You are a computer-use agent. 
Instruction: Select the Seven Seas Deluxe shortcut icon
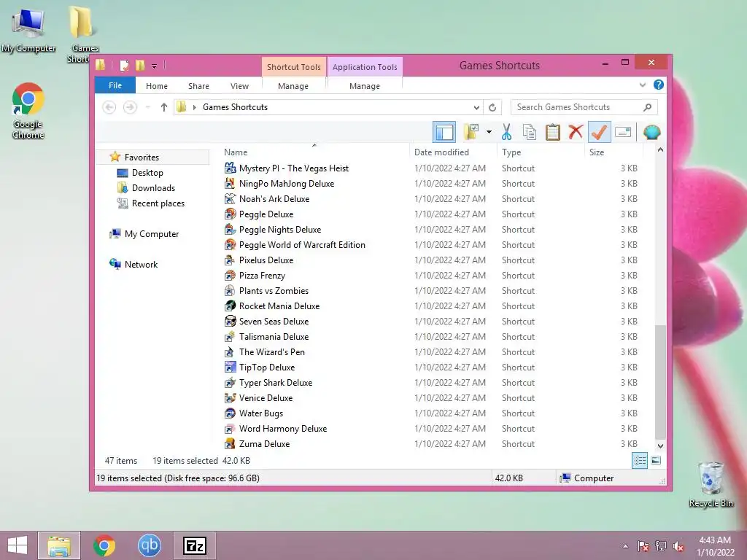tap(230, 321)
